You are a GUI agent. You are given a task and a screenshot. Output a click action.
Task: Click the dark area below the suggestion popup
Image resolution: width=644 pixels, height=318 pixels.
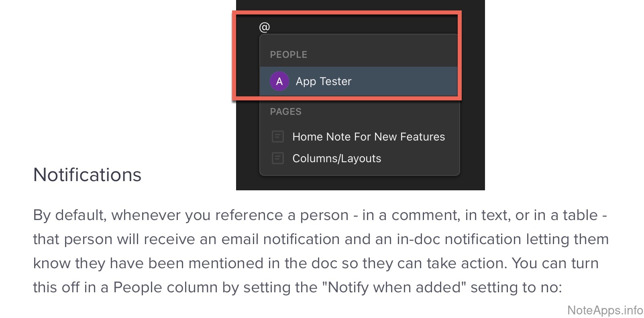tap(360, 183)
